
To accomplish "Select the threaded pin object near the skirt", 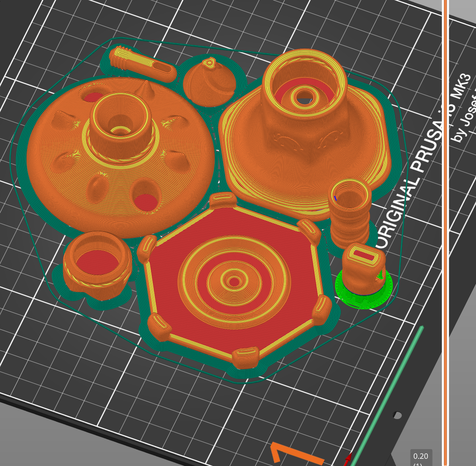I will pyautogui.click(x=142, y=64).
